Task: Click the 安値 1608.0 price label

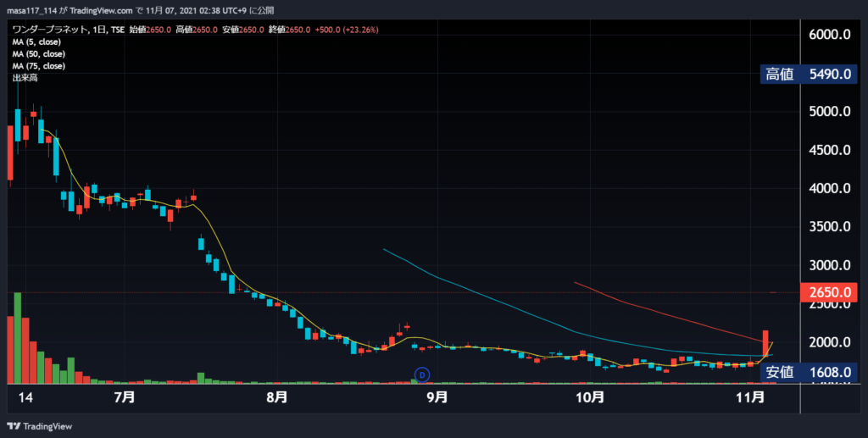Action: click(x=808, y=372)
